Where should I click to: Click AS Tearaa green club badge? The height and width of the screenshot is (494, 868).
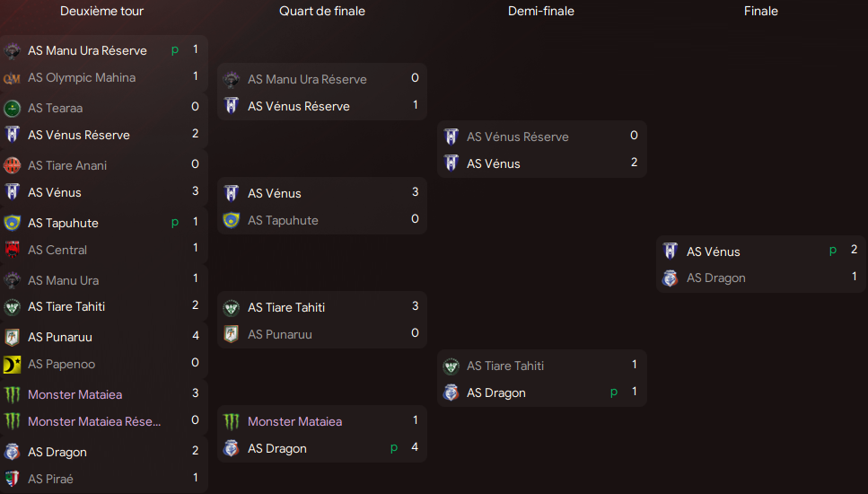pos(12,108)
